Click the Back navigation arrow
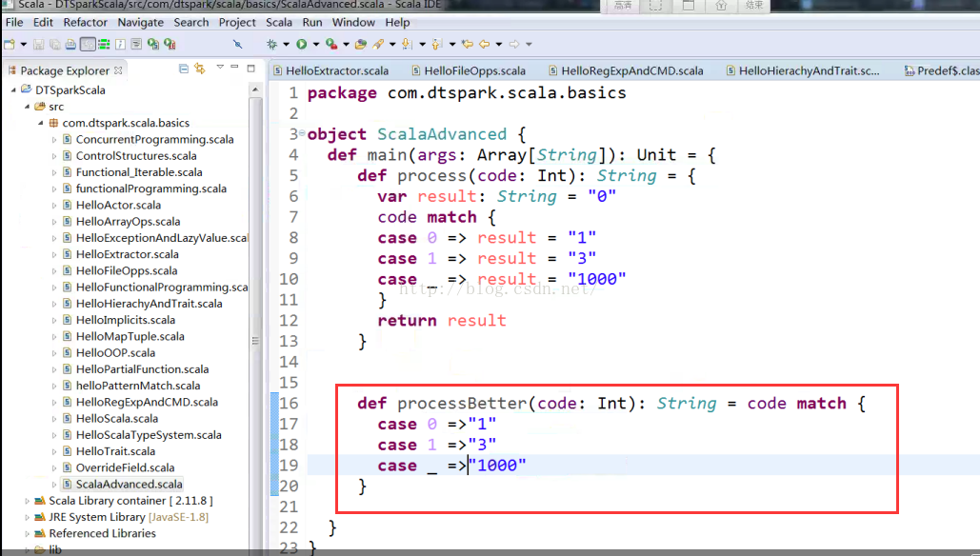This screenshot has height=556, width=980. point(484,45)
